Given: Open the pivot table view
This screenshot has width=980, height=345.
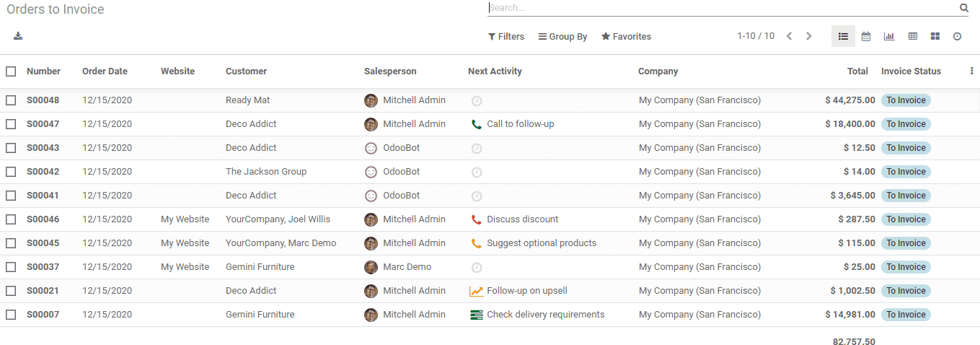Looking at the screenshot, I should coord(912,36).
